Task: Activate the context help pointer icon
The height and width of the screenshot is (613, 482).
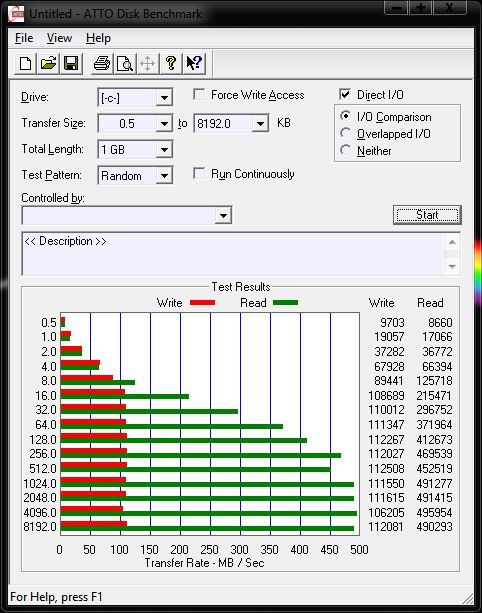Action: pos(194,63)
